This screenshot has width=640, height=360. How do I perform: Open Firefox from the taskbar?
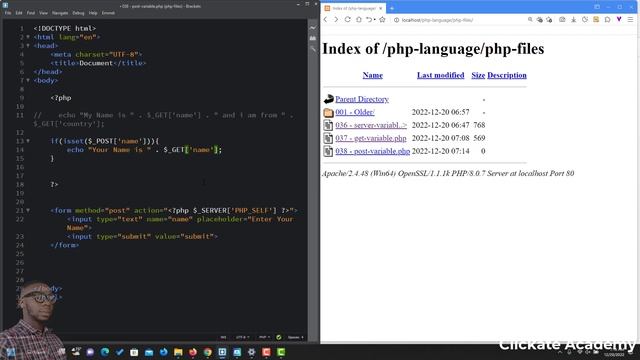click(193, 352)
